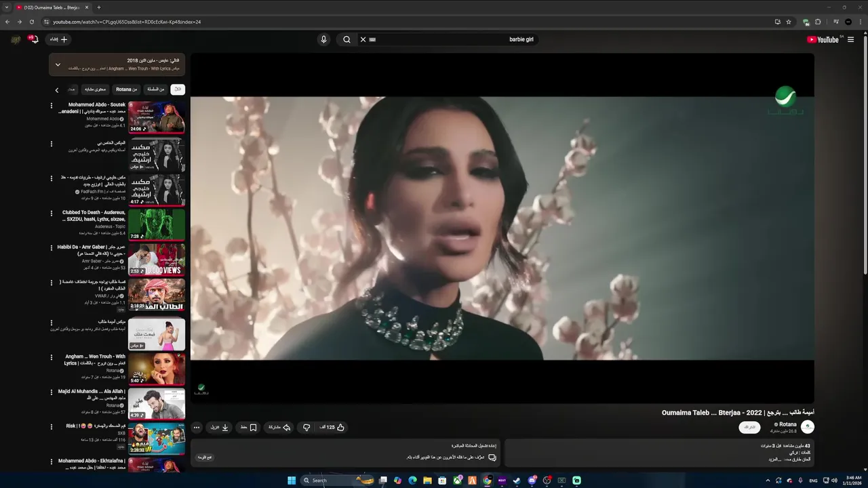The width and height of the screenshot is (868, 488).
Task: Open Angham Wen Trouh video title
Action: coord(95,360)
